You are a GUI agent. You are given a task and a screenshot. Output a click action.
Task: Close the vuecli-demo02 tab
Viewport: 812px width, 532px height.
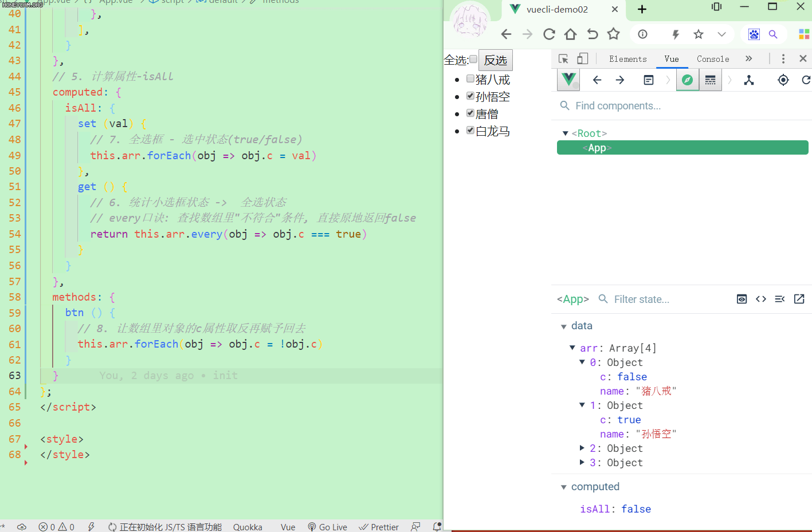pos(614,9)
